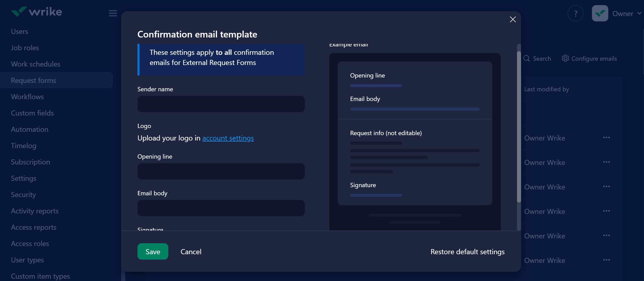Click the Wrike logo
The image size is (644, 281).
36,12
